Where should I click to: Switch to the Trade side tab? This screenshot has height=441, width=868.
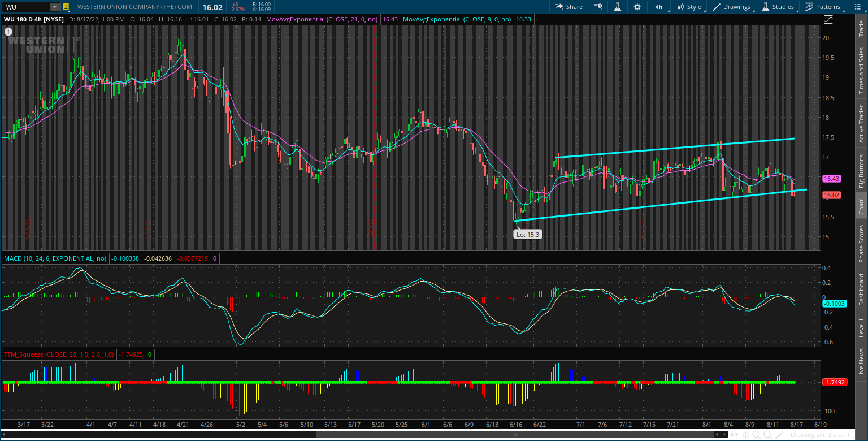pos(861,28)
